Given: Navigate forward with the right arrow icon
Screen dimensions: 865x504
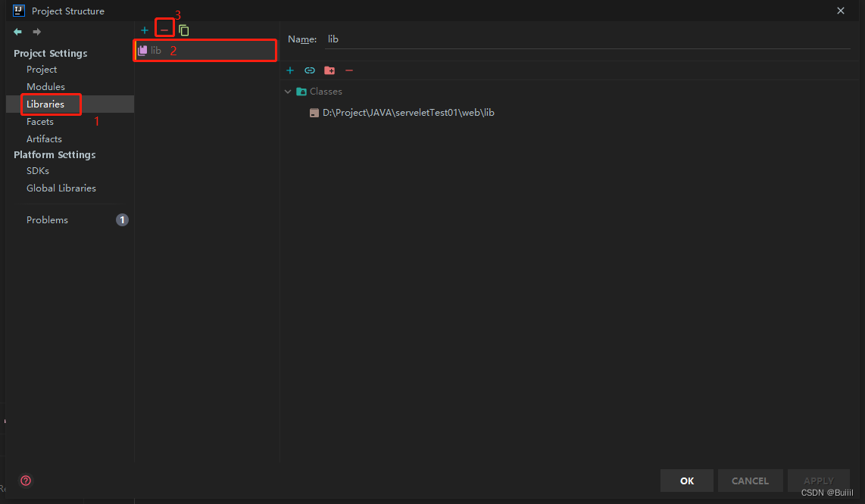Looking at the screenshot, I should [x=35, y=31].
